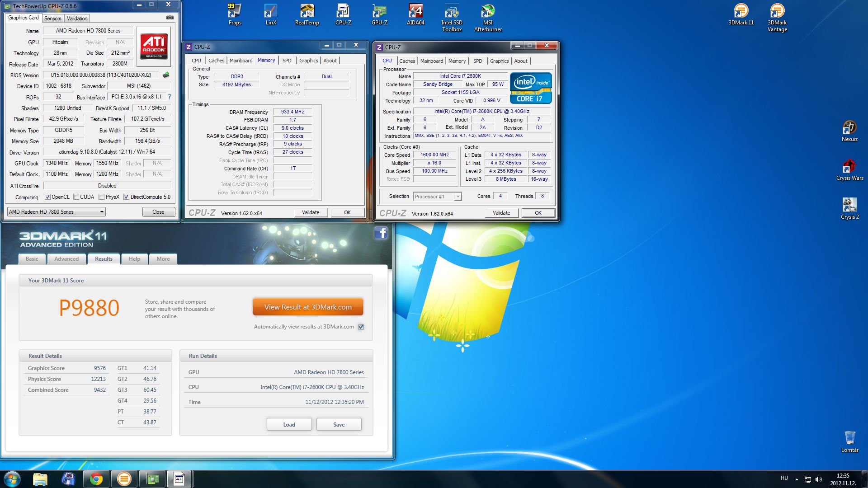Toggle the OpenCL checkbox

click(47, 197)
